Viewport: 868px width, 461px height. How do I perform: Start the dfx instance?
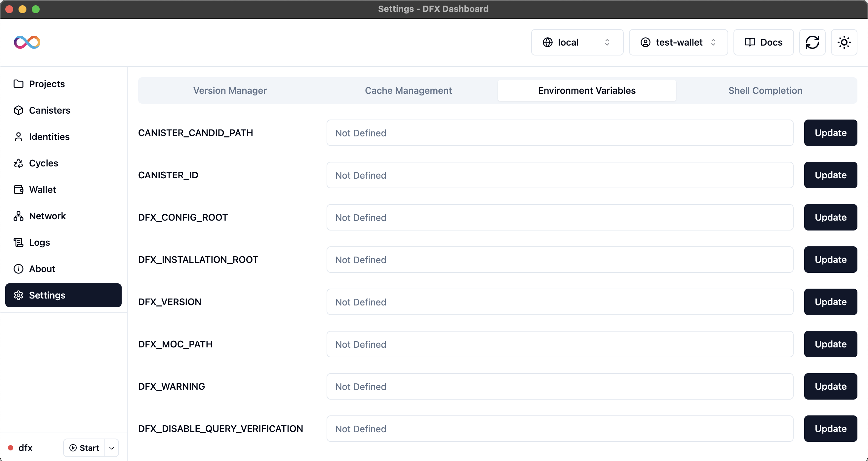(84, 448)
